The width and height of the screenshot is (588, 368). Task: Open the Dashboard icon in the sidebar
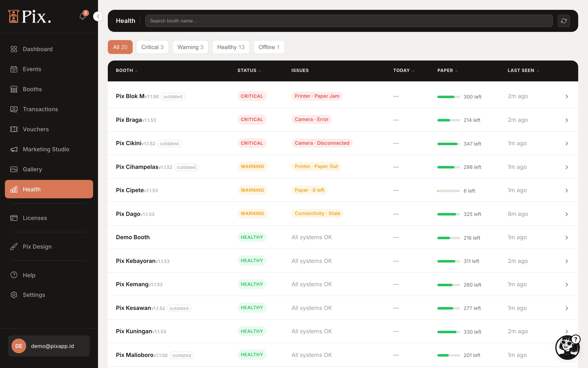point(14,49)
